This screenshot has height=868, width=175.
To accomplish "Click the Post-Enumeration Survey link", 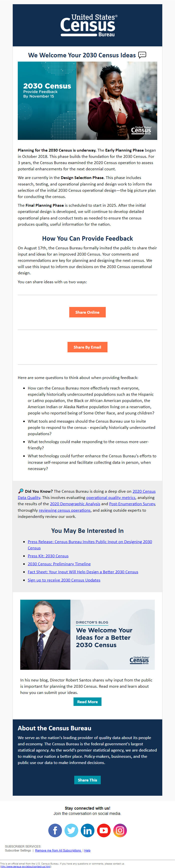I will click(x=131, y=504).
